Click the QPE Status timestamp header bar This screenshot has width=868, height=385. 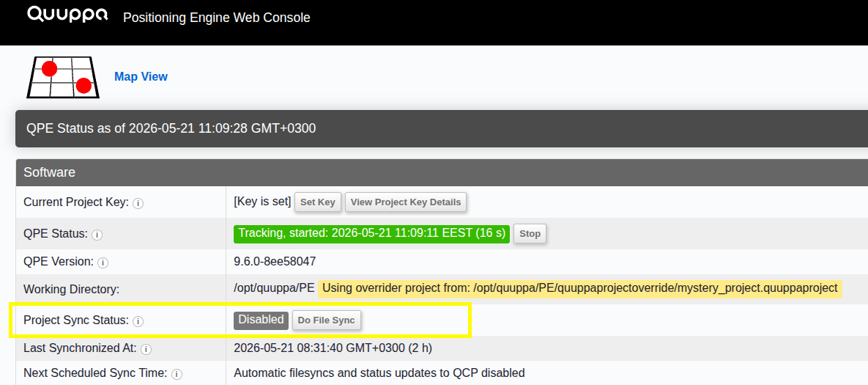(442, 128)
